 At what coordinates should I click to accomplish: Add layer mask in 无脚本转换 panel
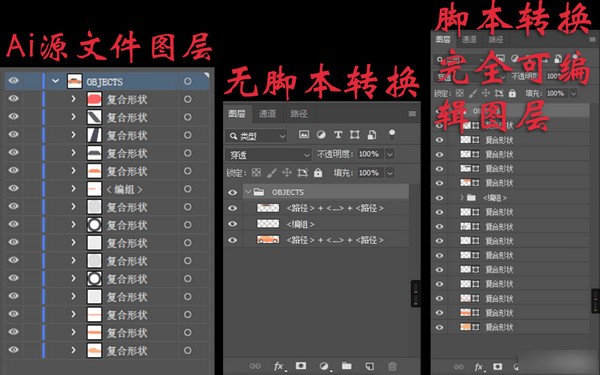tap(301, 366)
